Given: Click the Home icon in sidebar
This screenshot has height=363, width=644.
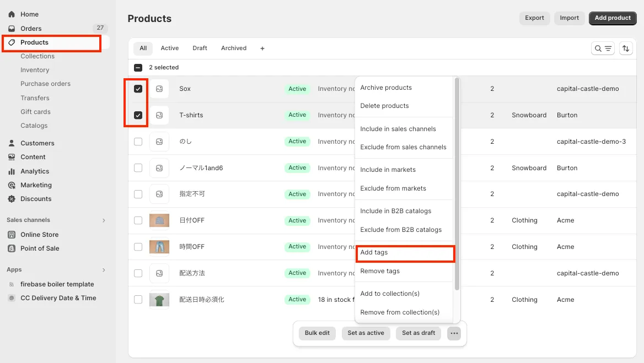Looking at the screenshot, I should point(12,14).
